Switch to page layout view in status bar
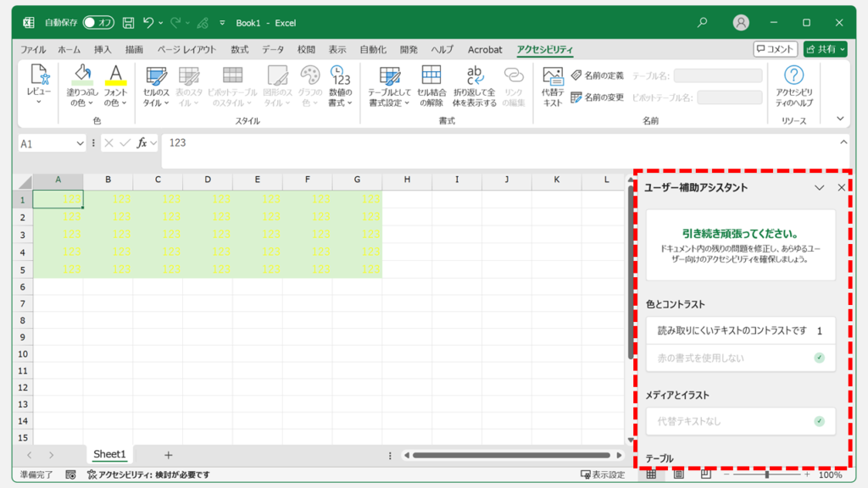 (679, 475)
